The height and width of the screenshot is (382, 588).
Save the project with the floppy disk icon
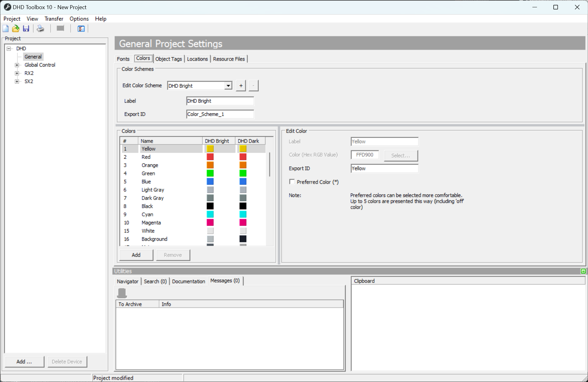[x=26, y=28]
